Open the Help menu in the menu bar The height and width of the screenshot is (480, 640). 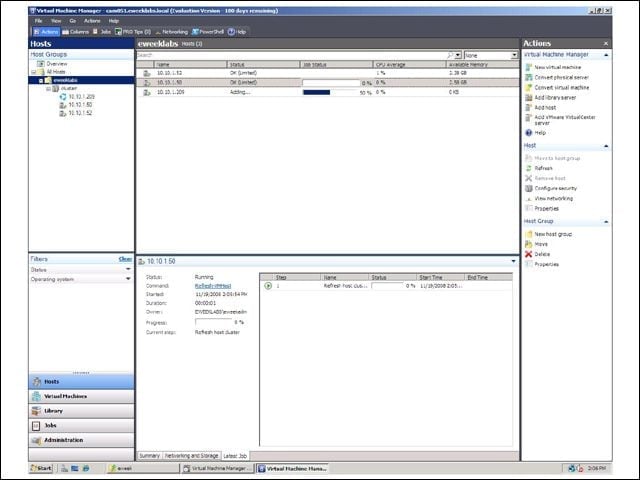coord(113,21)
